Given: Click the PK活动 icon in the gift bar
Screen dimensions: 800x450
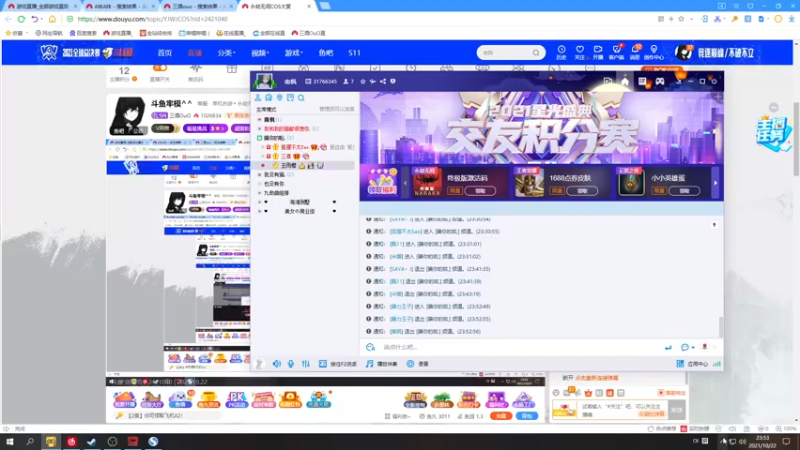Looking at the screenshot, I should click(x=236, y=399).
